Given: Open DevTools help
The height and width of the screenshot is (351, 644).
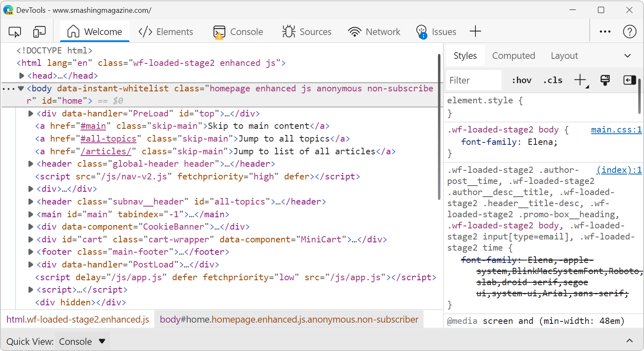Looking at the screenshot, I should pos(630,31).
